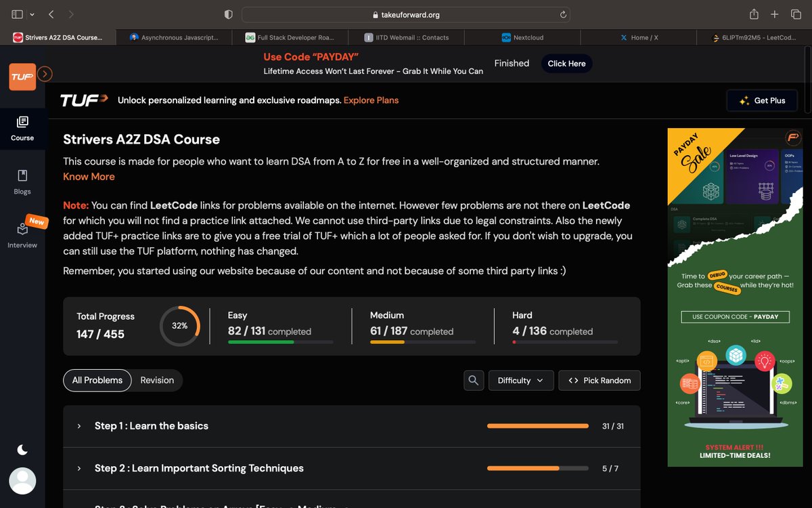Open new tab with plus icon
812x508 pixels.
coord(775,14)
